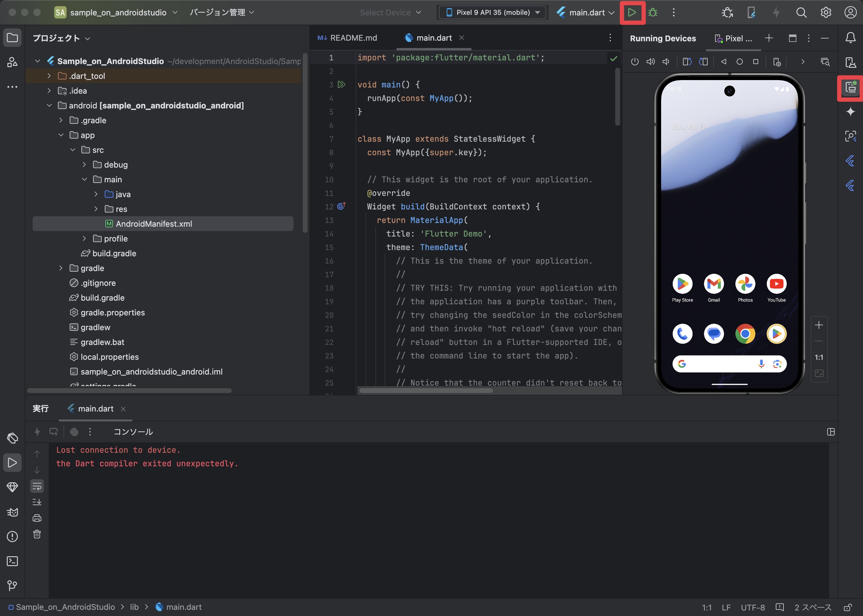Open the バージョン管理 menu

pos(221,12)
